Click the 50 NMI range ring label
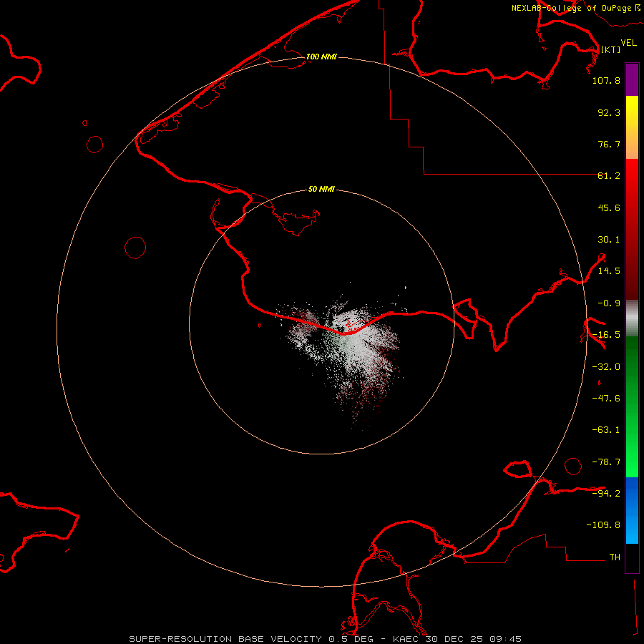 click(x=321, y=190)
